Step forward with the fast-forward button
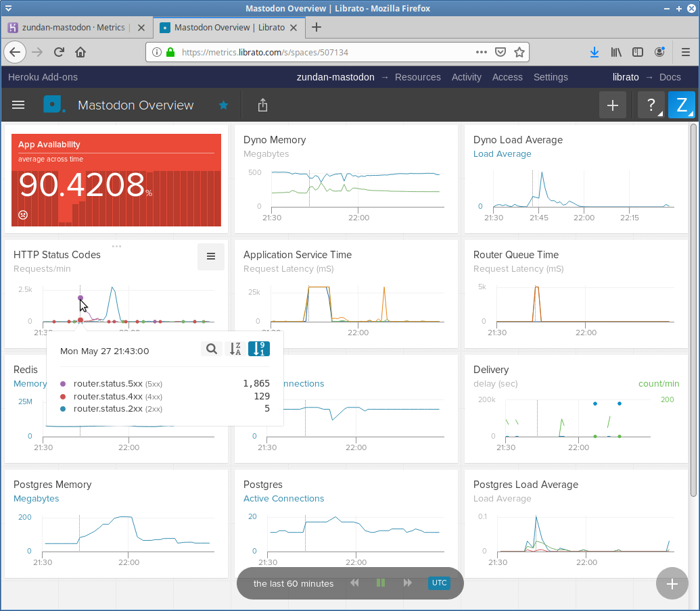This screenshot has height=611, width=700. (x=407, y=583)
